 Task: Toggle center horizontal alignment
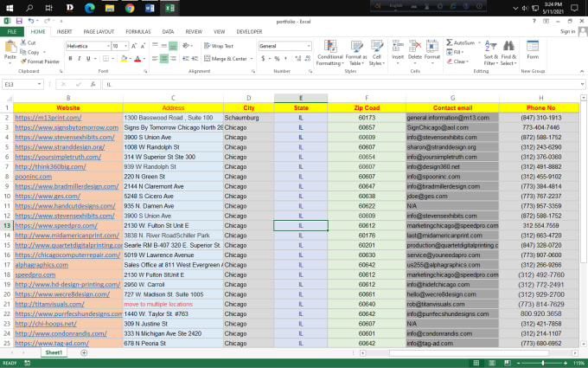click(x=164, y=59)
